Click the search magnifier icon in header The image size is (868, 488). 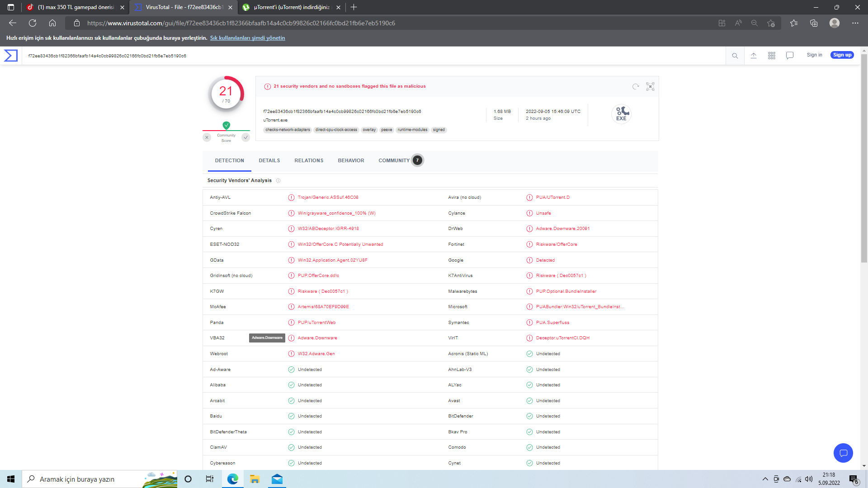[735, 56]
